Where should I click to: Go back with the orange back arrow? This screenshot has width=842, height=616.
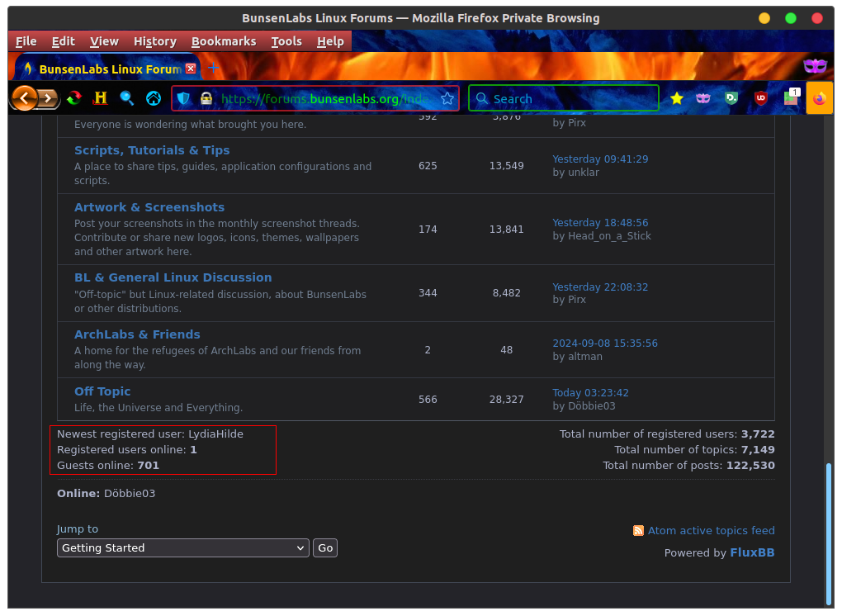click(24, 98)
